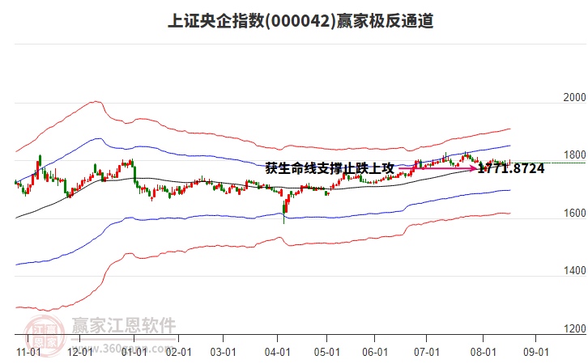Click the 07-01 date axis label

(x=427, y=353)
